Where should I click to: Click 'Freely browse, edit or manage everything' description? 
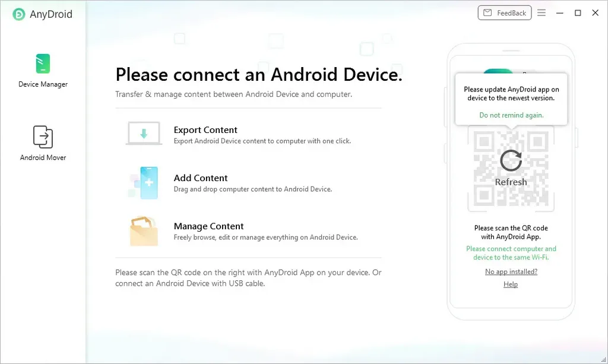(265, 238)
